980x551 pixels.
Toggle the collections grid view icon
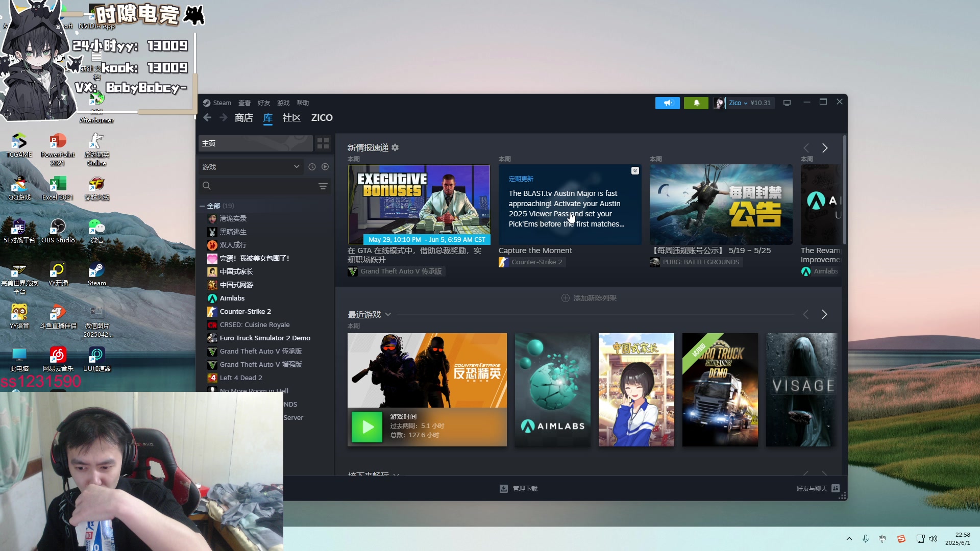pyautogui.click(x=323, y=143)
